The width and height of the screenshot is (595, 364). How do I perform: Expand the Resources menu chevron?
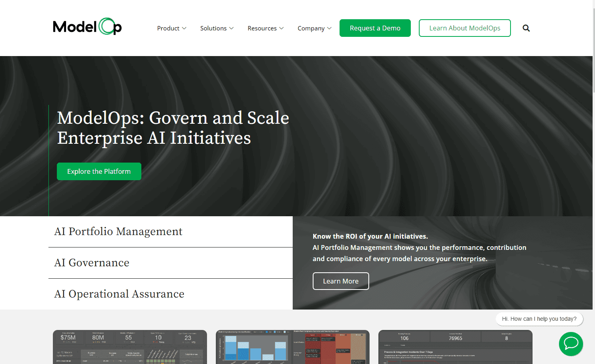(281, 28)
